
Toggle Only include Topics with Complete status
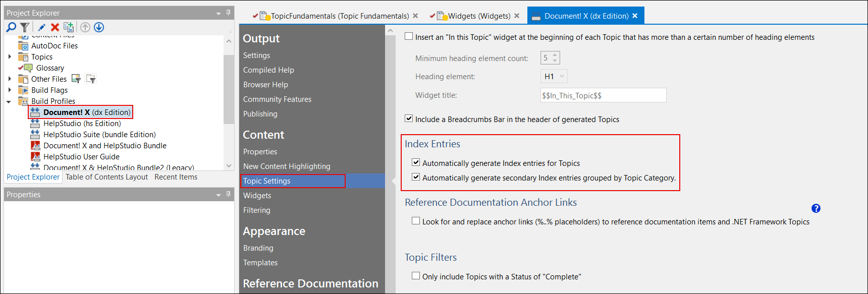pos(416,276)
